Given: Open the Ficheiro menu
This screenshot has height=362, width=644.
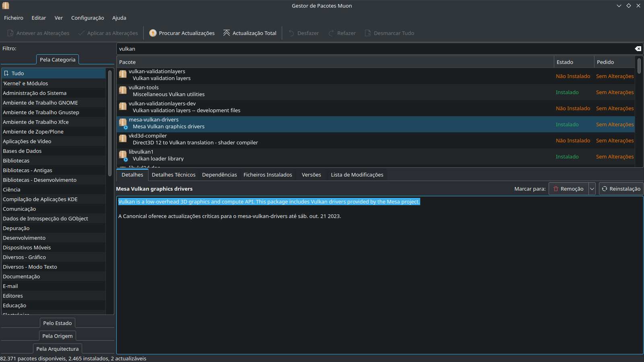Looking at the screenshot, I should click(x=14, y=18).
